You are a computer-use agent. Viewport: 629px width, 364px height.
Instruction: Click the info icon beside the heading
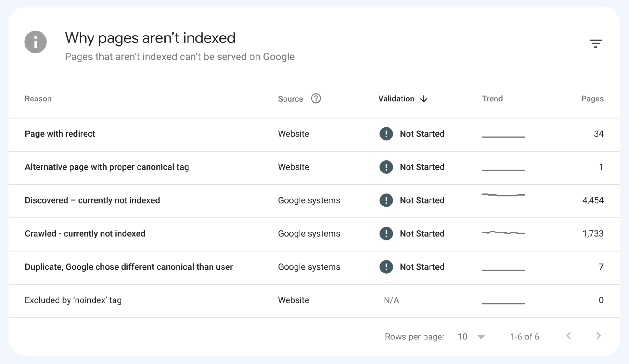point(36,42)
